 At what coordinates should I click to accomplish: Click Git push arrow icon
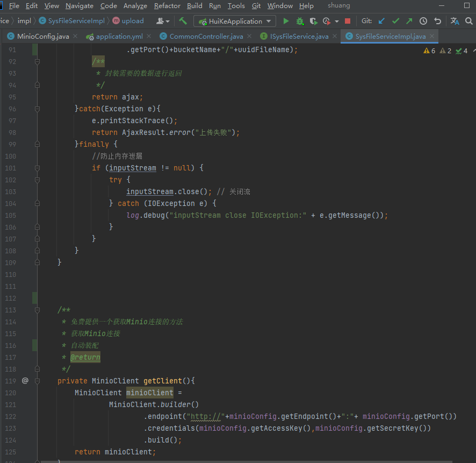click(x=409, y=21)
